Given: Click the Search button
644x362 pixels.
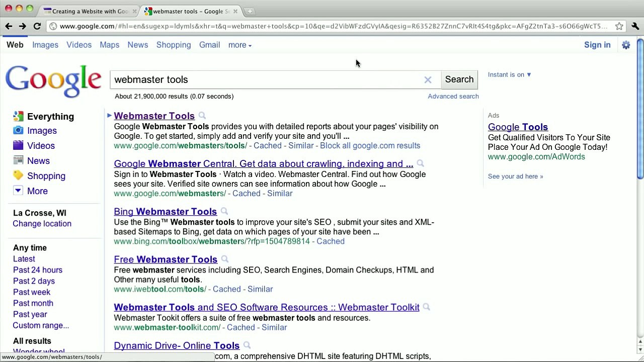Looking at the screenshot, I should click(x=459, y=79).
